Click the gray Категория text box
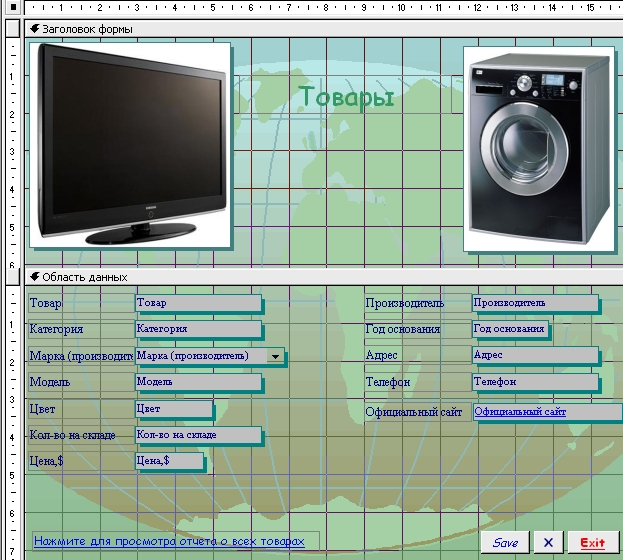 click(x=197, y=328)
